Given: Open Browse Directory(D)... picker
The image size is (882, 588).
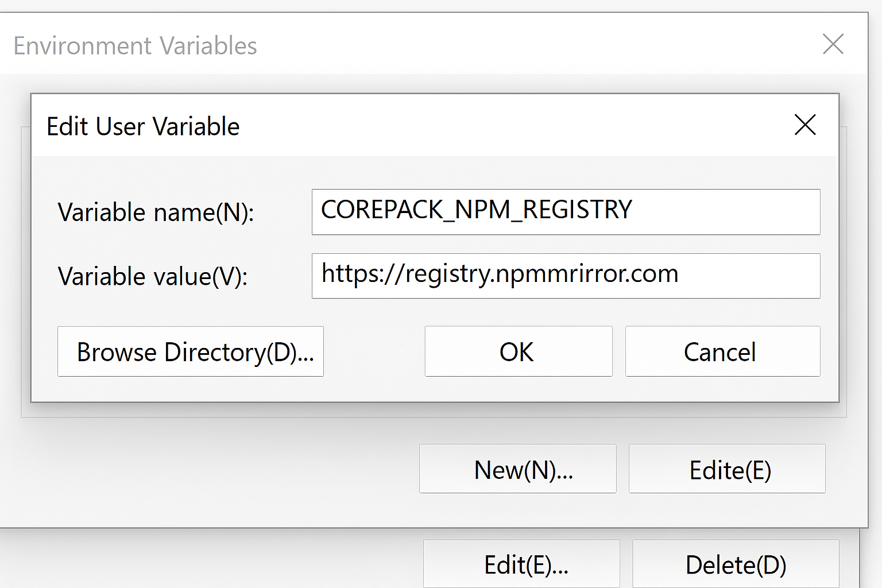Looking at the screenshot, I should point(191,351).
